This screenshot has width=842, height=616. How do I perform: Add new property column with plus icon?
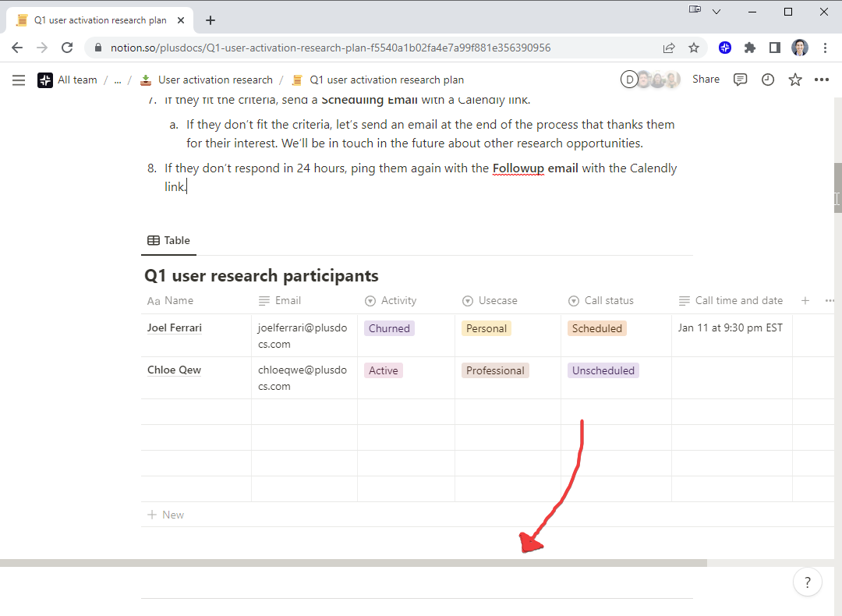click(805, 301)
